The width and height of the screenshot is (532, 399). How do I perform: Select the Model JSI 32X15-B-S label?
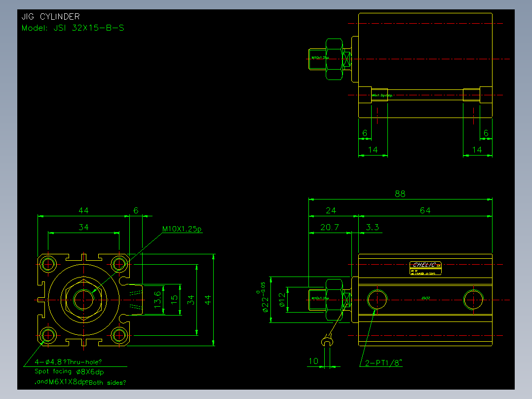(x=73, y=28)
